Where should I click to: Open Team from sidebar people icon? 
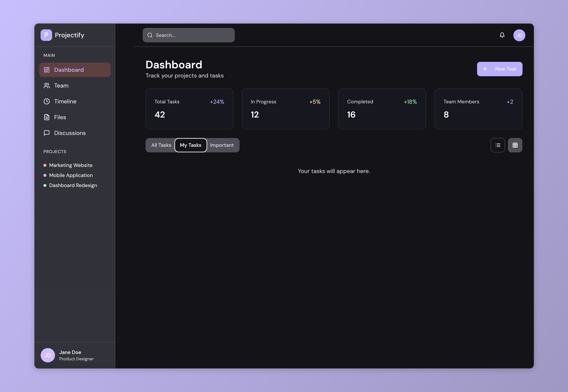click(47, 85)
